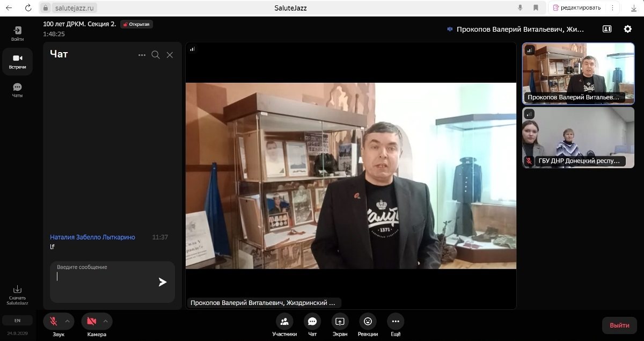Open the Участники participants panel
Viewport: 644px width, 341px height.
tap(284, 322)
